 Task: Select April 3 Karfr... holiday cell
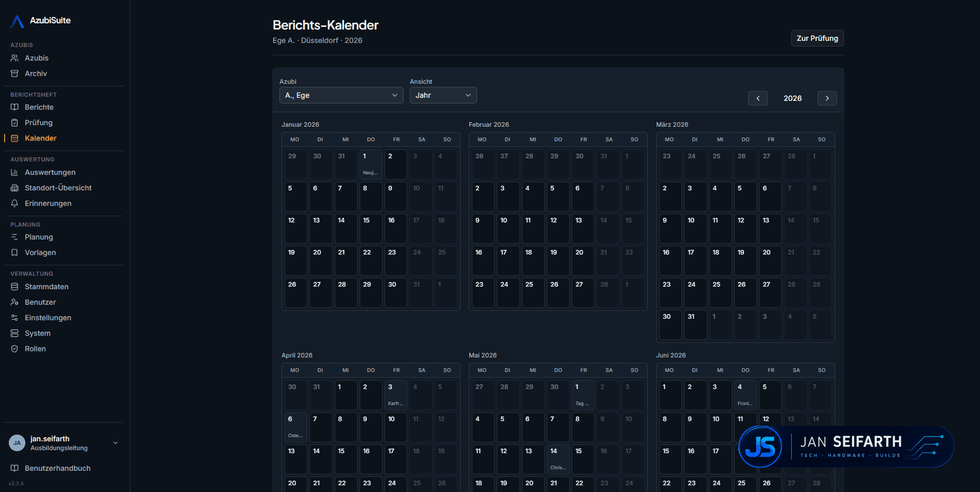396,395
